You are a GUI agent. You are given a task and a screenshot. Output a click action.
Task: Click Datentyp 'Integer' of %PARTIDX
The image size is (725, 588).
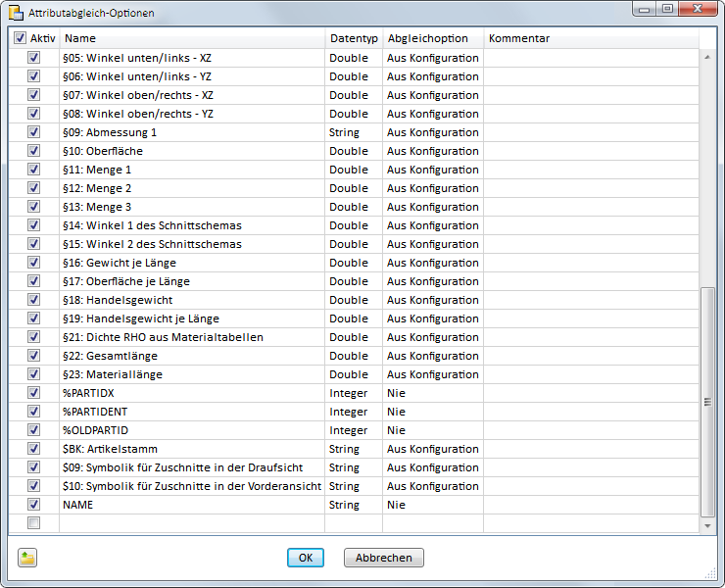click(354, 393)
